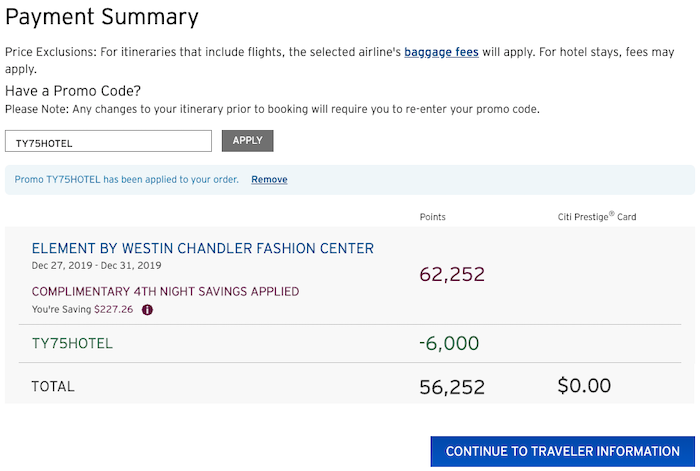Click the Payment Summary heading
Screen dimensions: 700x471
tap(102, 17)
